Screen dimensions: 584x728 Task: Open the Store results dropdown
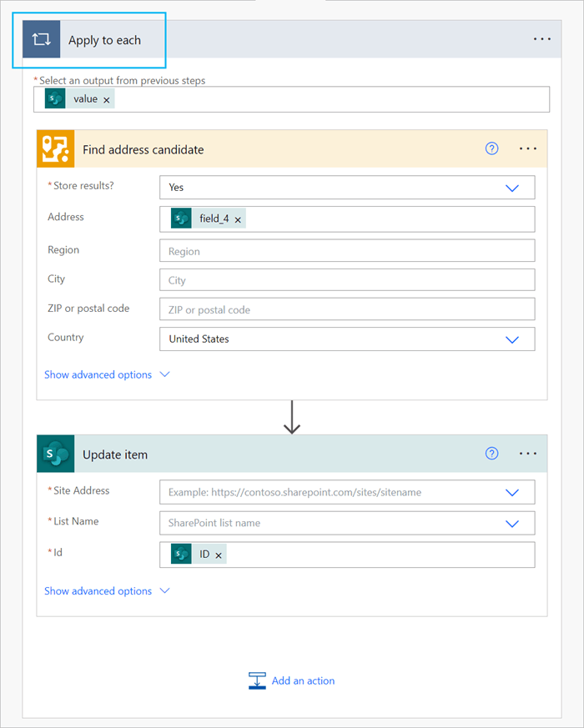coord(512,187)
